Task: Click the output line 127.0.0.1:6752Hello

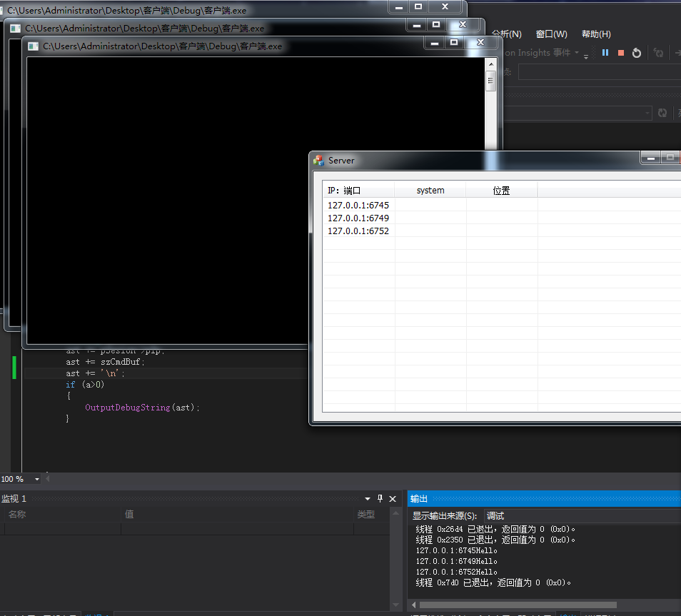Action: [456, 572]
